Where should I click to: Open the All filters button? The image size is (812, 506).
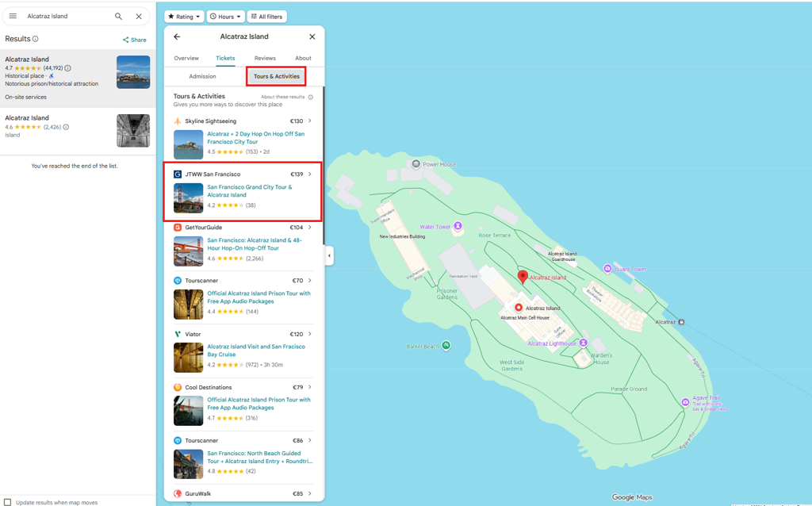coord(266,17)
